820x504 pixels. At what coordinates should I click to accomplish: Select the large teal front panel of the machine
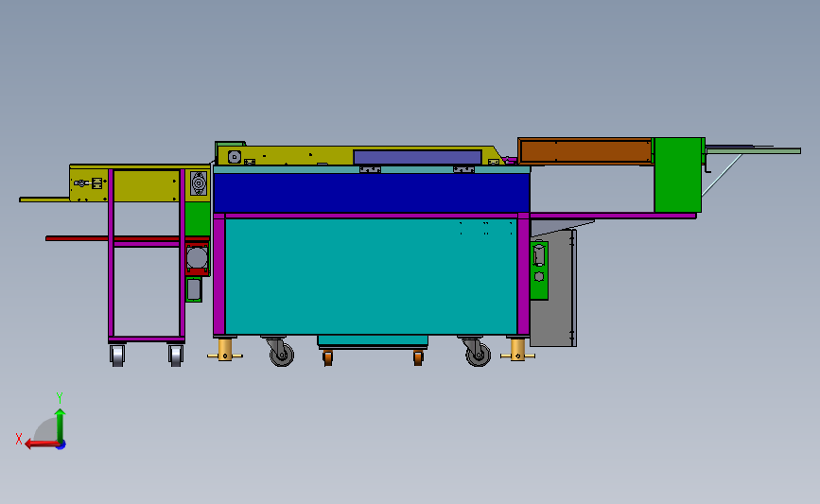click(x=371, y=276)
